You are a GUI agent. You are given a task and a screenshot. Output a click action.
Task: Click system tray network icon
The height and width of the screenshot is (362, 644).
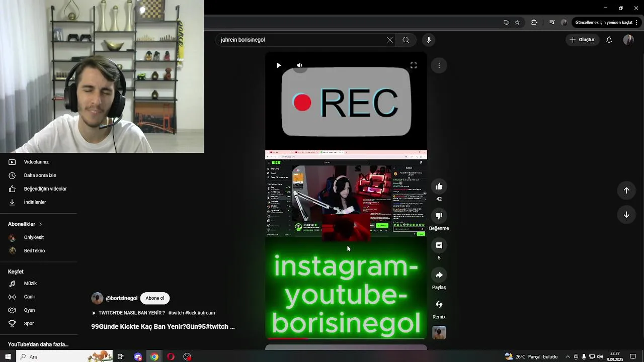pos(592,356)
